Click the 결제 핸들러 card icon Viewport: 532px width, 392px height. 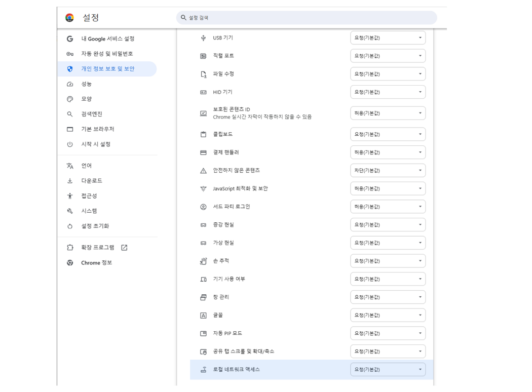tap(203, 152)
